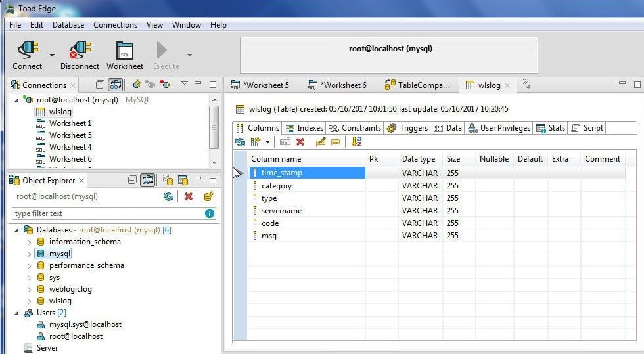Screen dimensions: 644x354
Task: Click the type filter text field
Action: click(108, 213)
